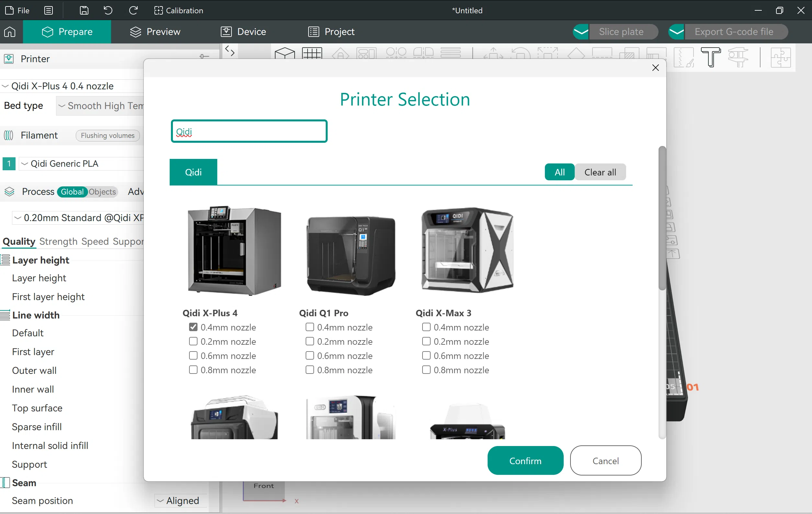Click the Printer section icon
This screenshot has height=514, width=812.
[9, 59]
